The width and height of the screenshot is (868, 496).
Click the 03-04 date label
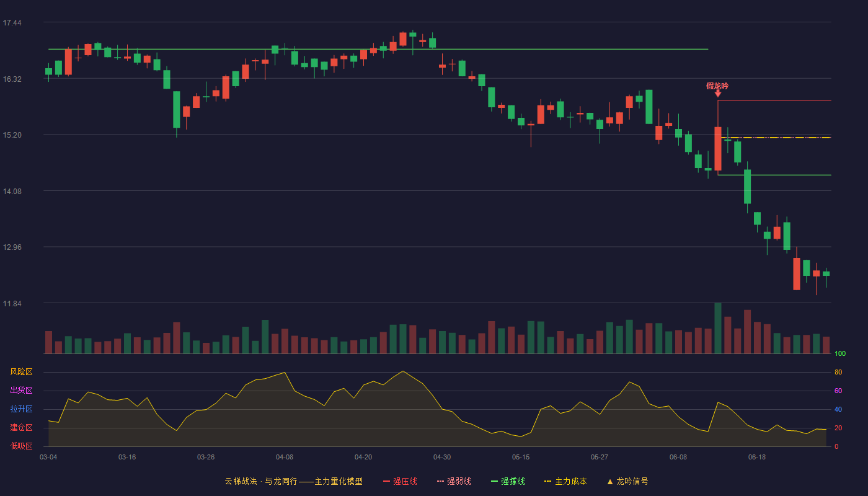tap(48, 457)
